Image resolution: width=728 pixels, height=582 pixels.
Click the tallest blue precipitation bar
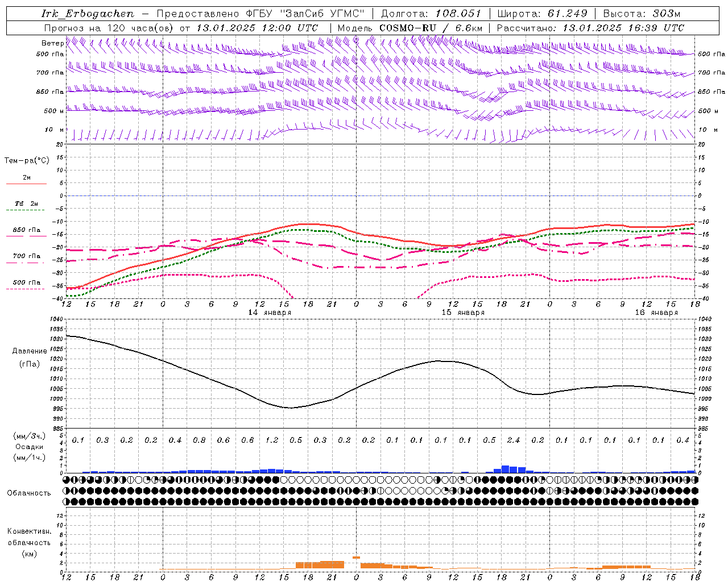[x=505, y=469]
